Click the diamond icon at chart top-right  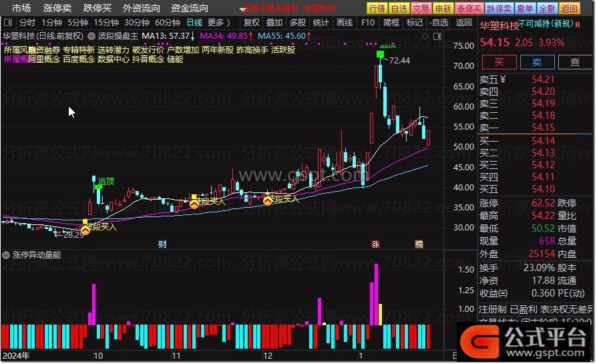(x=425, y=37)
